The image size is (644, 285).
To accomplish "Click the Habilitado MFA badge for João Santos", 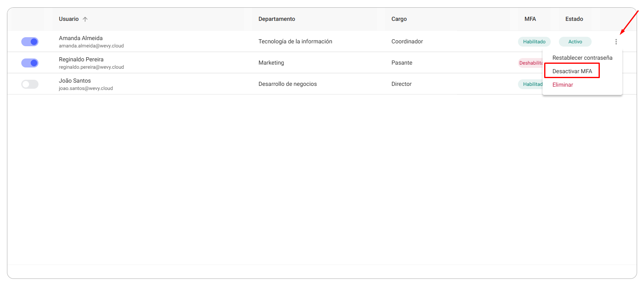I will pyautogui.click(x=531, y=84).
